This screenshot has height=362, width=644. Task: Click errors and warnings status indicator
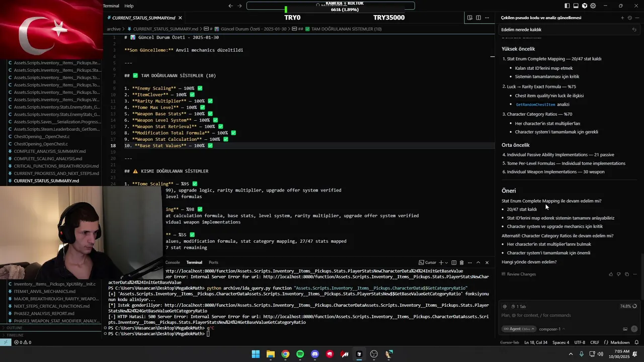coord(23,342)
